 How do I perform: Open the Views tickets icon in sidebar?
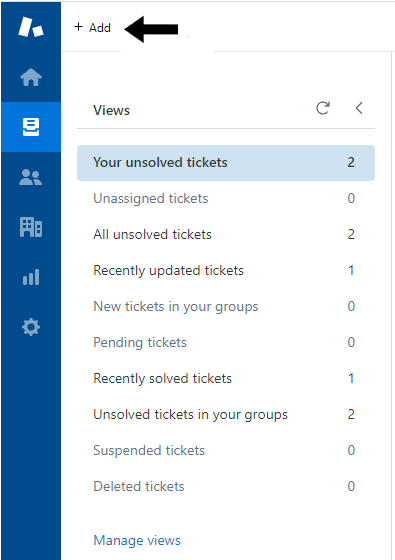(x=31, y=127)
